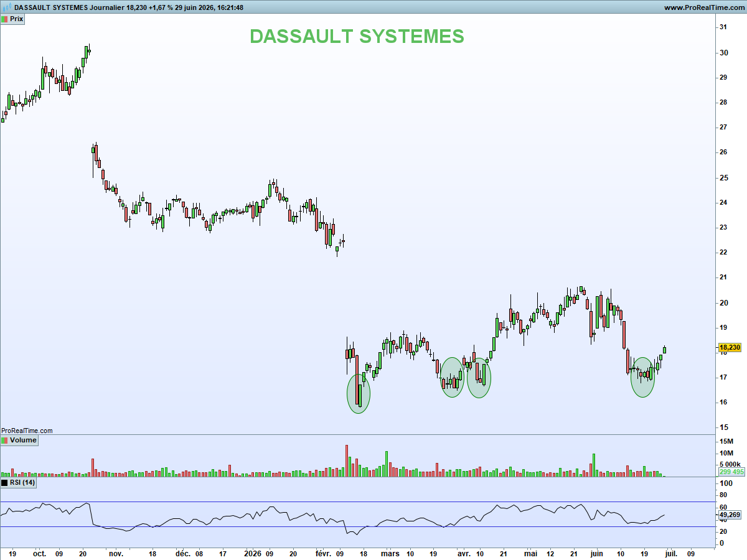This screenshot has width=747, height=560.
Task: Open the Prix indicator label
Action: pos(12,19)
